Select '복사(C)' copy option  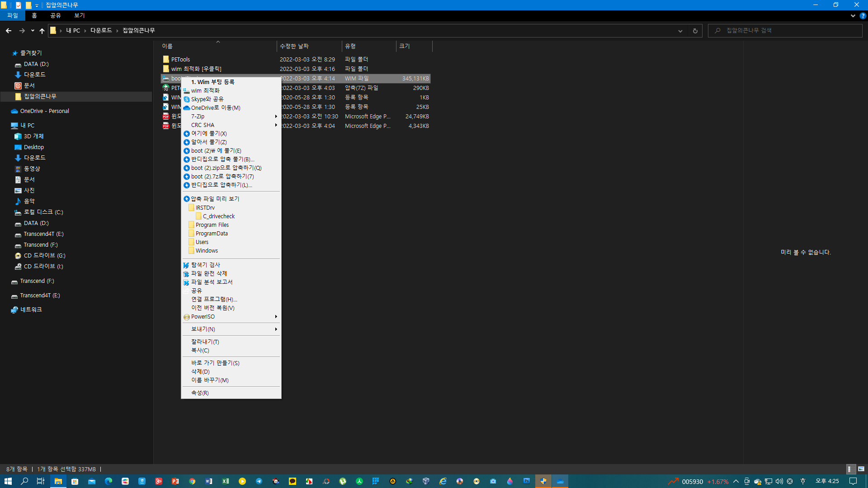(x=231, y=350)
